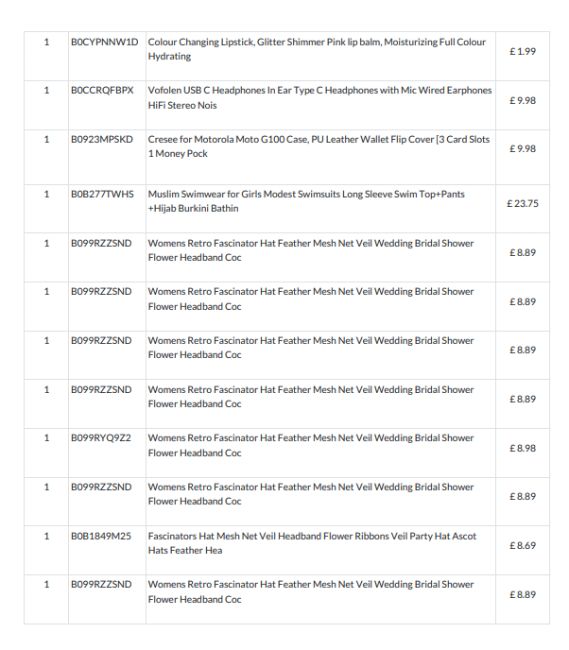Select product code B0CCRQFBPX

click(102, 90)
